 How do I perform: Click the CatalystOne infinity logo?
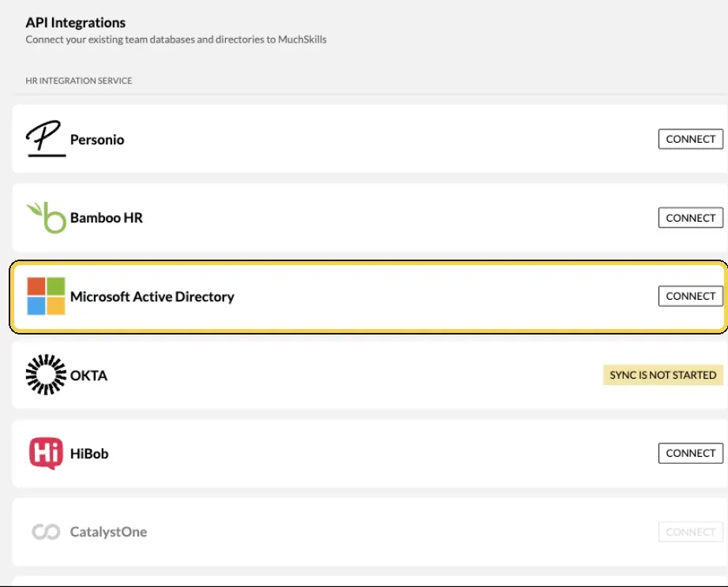click(46, 531)
